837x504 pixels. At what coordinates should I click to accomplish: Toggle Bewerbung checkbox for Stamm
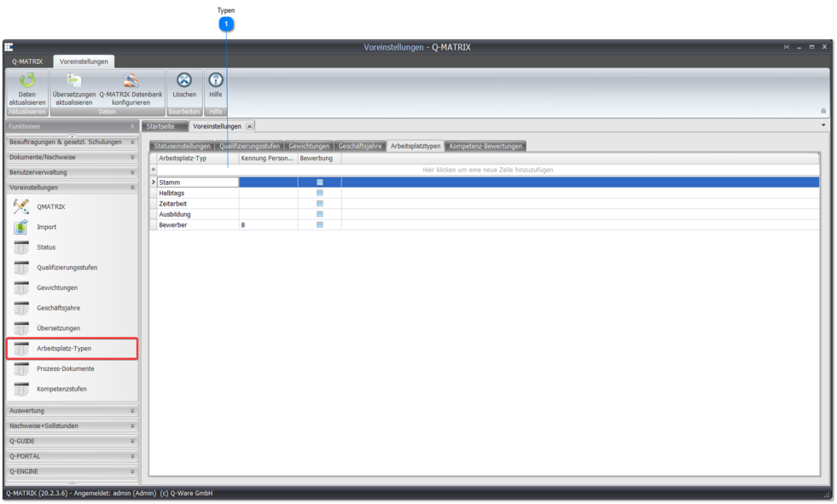pos(320,182)
